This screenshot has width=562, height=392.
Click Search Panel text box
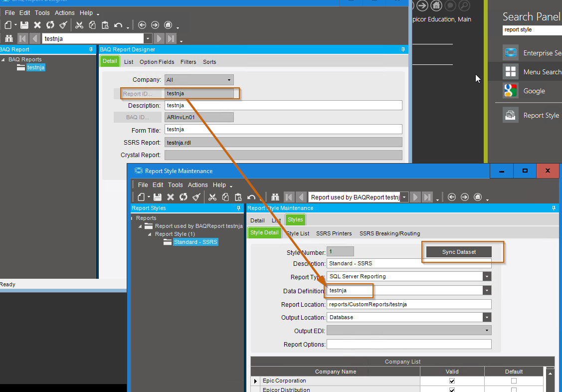(x=532, y=30)
